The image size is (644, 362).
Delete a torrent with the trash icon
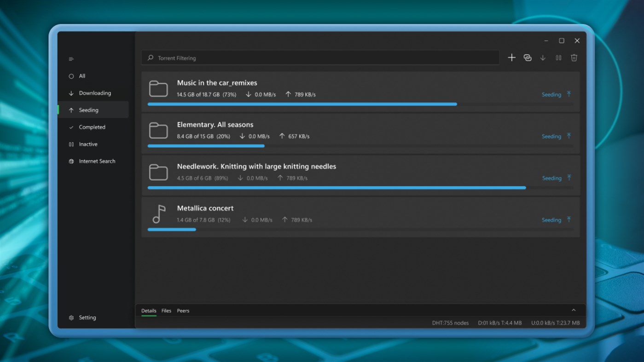pyautogui.click(x=574, y=57)
